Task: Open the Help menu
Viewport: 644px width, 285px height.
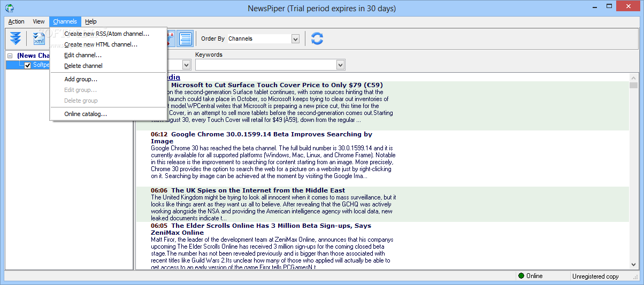Action: click(x=91, y=21)
